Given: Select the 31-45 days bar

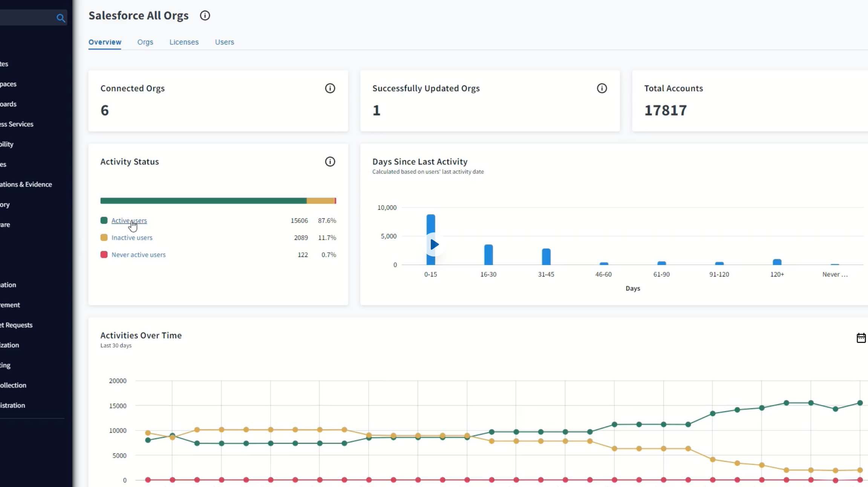Looking at the screenshot, I should tap(546, 256).
